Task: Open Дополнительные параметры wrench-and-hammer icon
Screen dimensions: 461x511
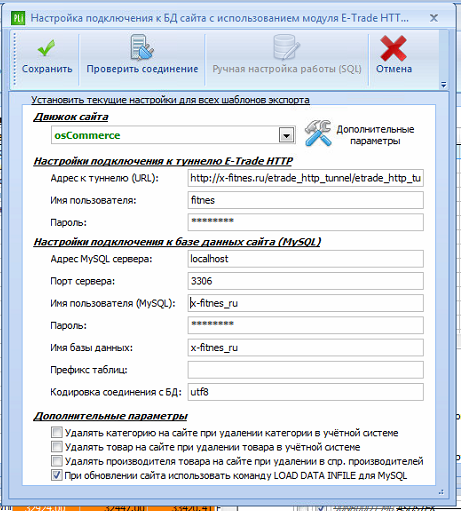Action: pyautogui.click(x=318, y=133)
